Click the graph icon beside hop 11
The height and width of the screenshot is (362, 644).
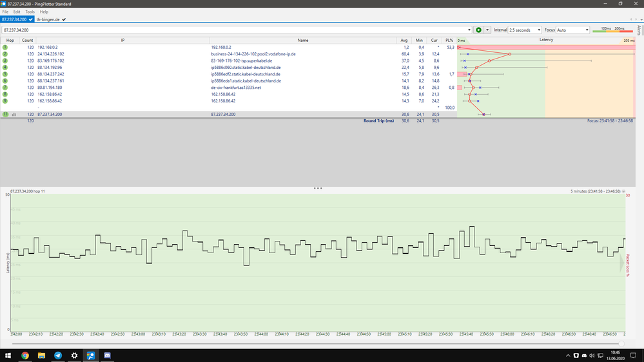click(12, 114)
